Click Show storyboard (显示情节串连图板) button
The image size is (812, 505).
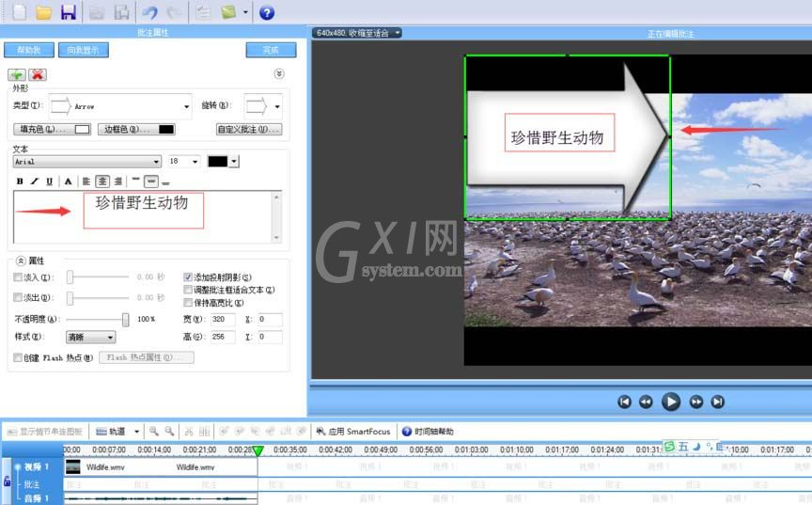[x=45, y=432]
